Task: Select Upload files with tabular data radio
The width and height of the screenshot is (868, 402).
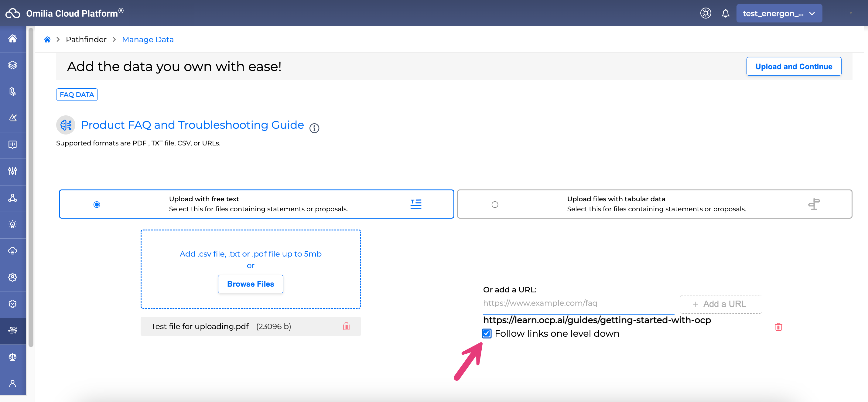Action: [x=495, y=205]
